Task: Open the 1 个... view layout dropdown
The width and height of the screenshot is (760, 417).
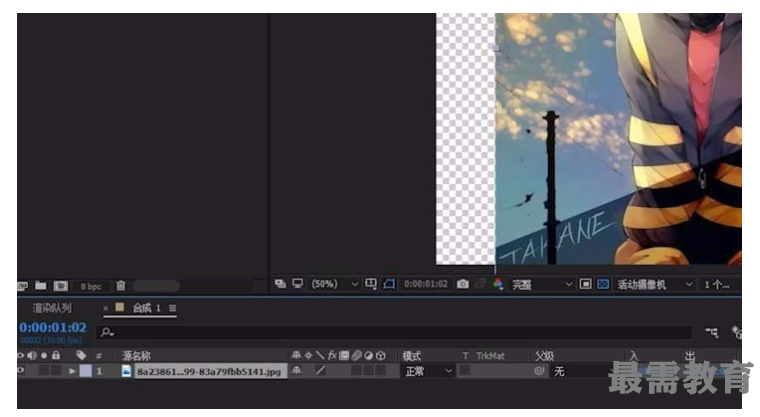Action: click(717, 284)
